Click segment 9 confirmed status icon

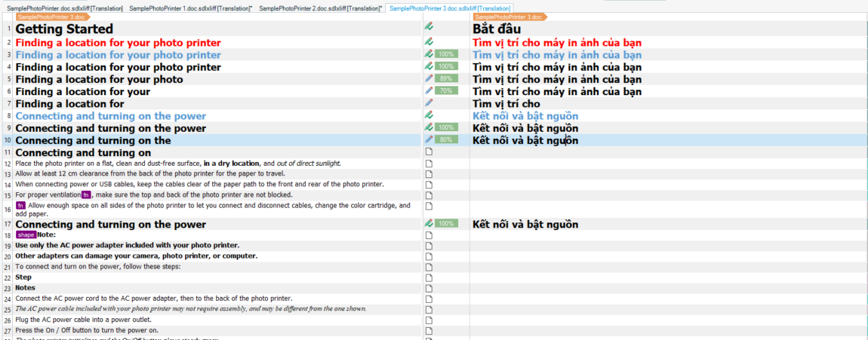(x=429, y=127)
